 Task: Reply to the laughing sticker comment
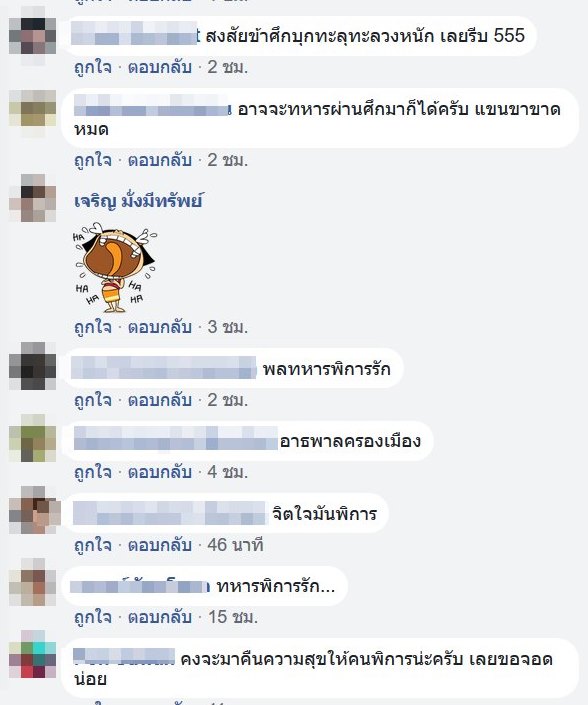(160, 327)
